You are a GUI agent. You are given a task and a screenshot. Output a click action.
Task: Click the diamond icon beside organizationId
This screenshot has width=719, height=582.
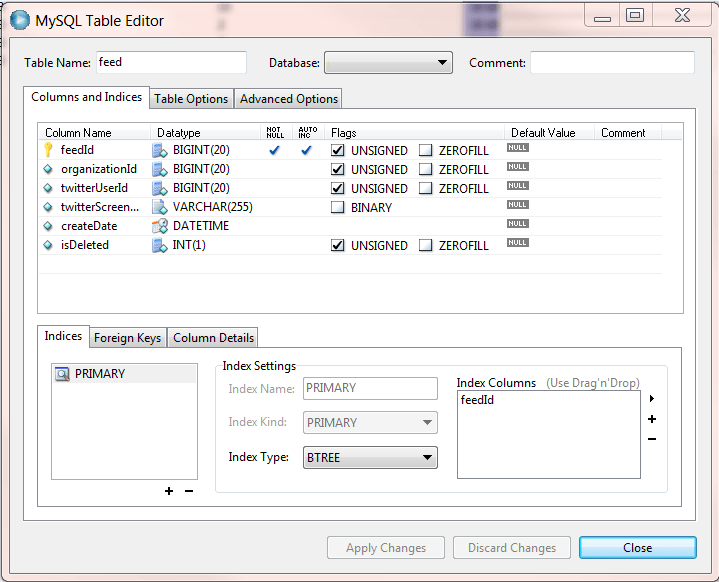coord(48,169)
